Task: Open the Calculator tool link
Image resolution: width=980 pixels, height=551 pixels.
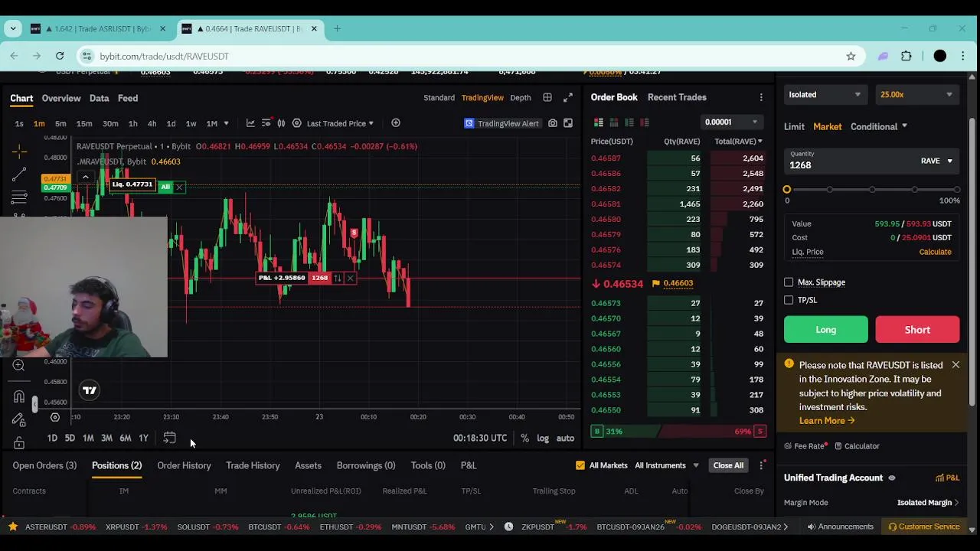Action: (x=857, y=446)
